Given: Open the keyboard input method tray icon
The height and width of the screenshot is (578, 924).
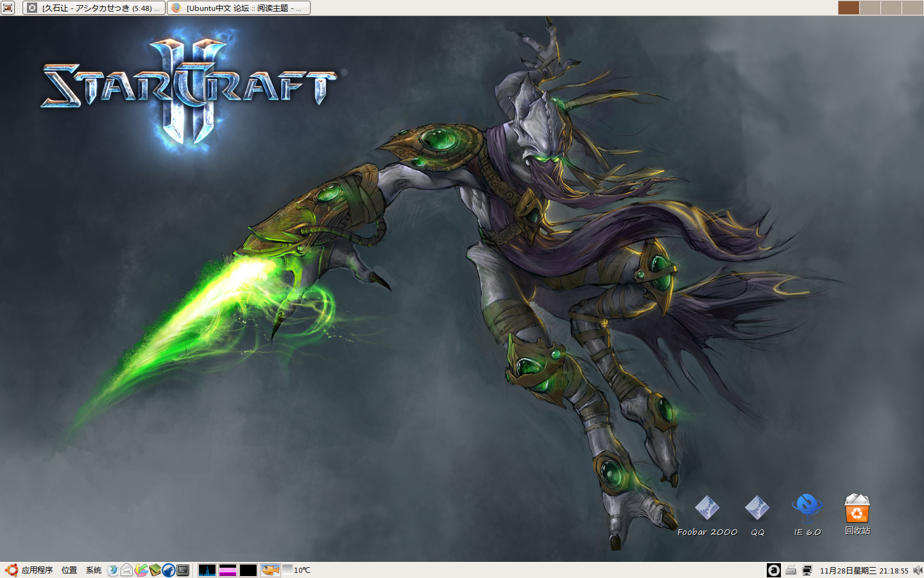Looking at the screenshot, I should (791, 570).
